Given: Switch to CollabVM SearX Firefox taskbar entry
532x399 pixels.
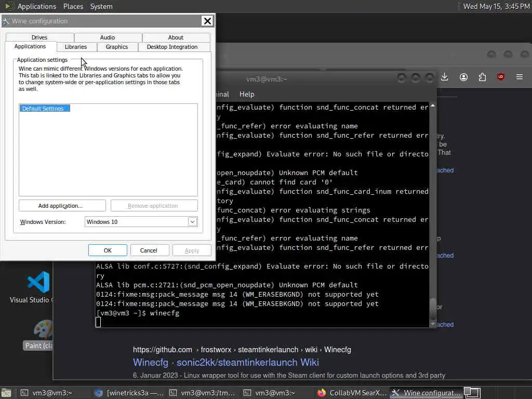Looking at the screenshot, I should 351,393.
